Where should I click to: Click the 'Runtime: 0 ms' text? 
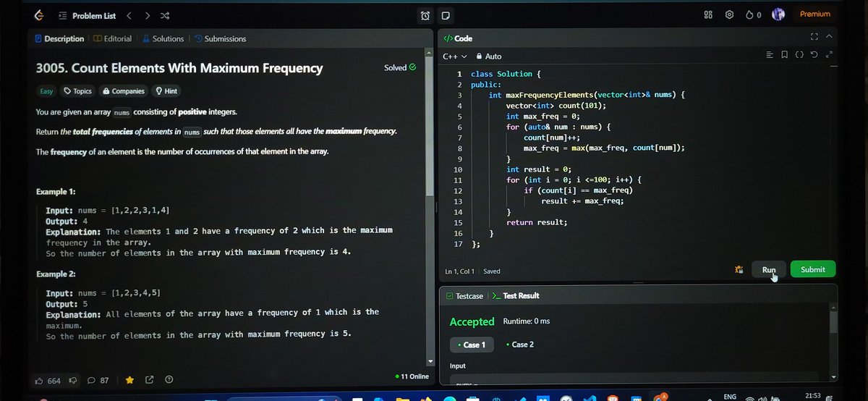527,321
